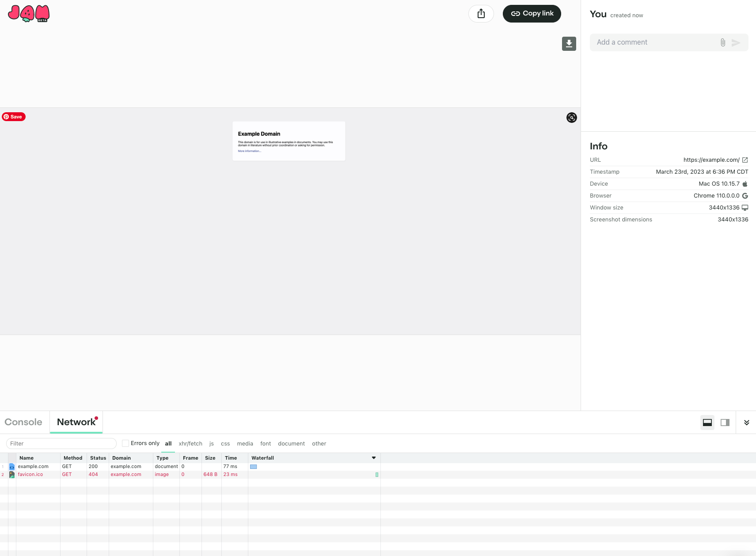756x556 pixels.
Task: Enable the Errors only checkbox
Action: 125,443
